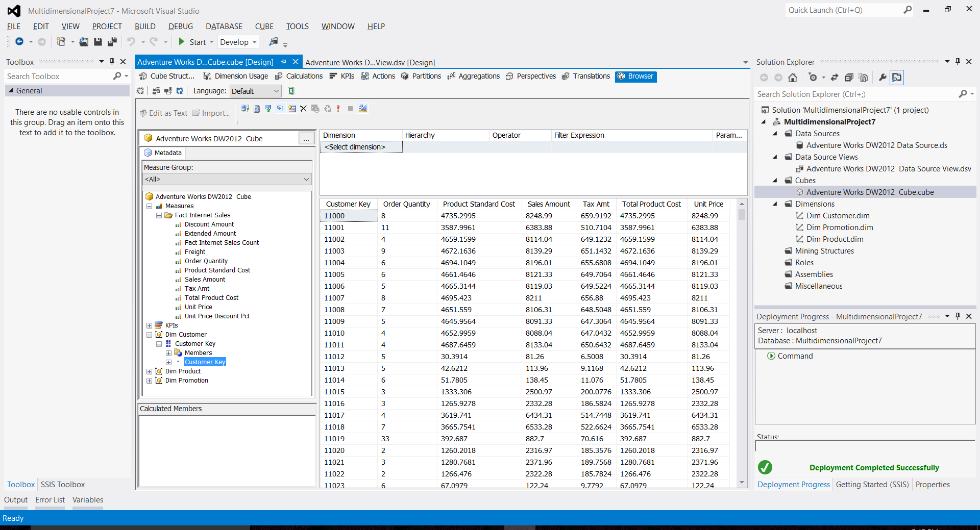Screen dimensions: 980x530
Task: Click the Collapse All icon in Solution Explorer
Action: pyautogui.click(x=849, y=78)
